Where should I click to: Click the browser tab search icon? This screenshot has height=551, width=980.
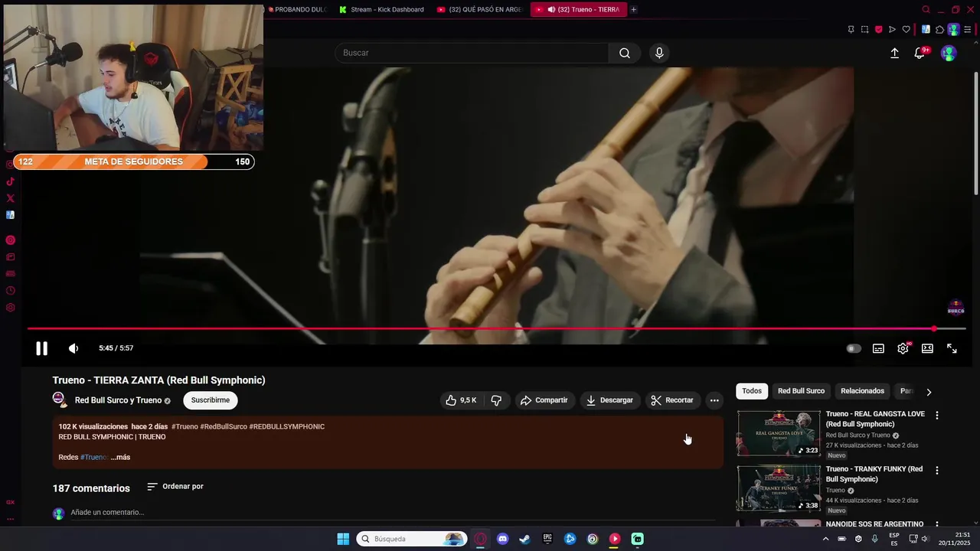click(926, 10)
